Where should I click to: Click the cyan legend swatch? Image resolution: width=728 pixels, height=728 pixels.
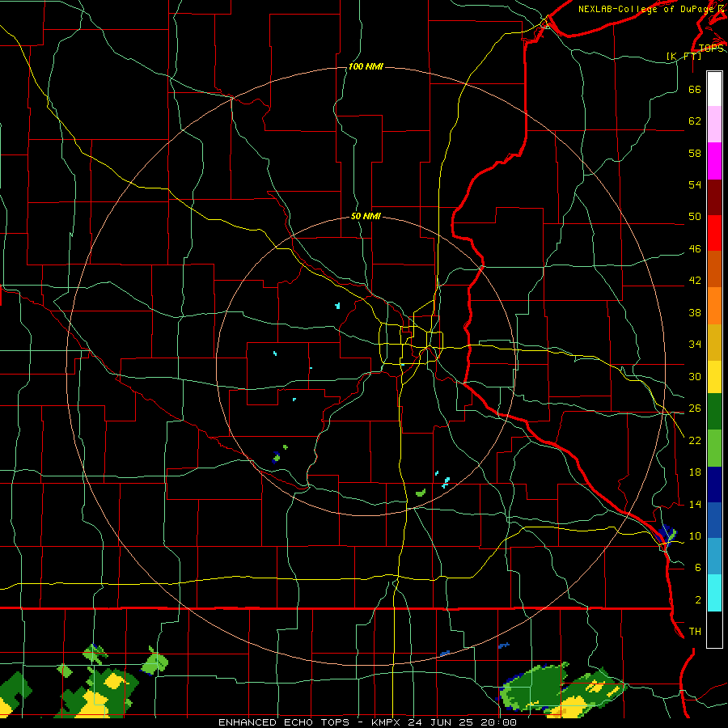click(714, 593)
